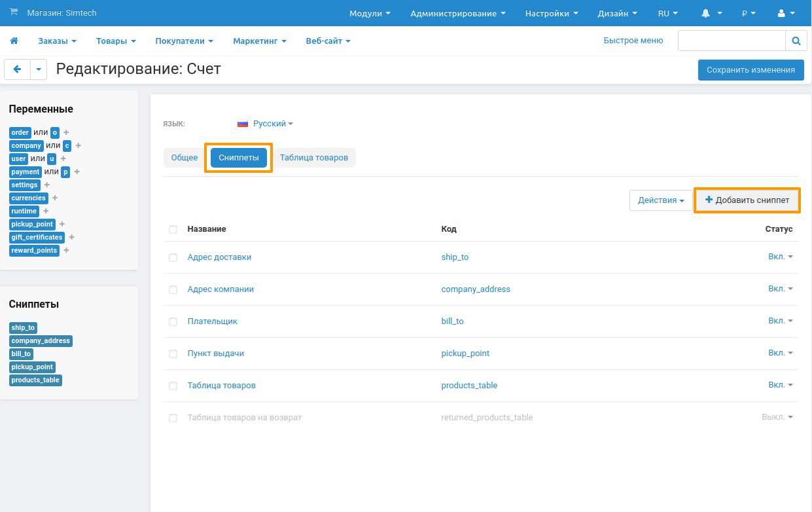This screenshot has width=812, height=512.
Task: Open the user account icon menu
Action: 785,13
